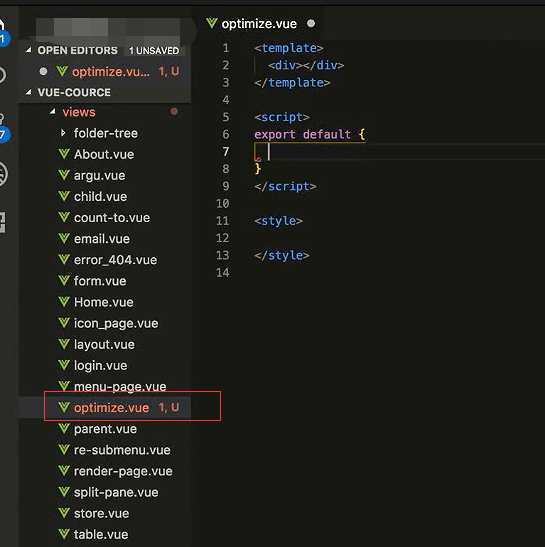Click the Vue icon beside store.vue
The height and width of the screenshot is (547, 545).
pyautogui.click(x=64, y=513)
